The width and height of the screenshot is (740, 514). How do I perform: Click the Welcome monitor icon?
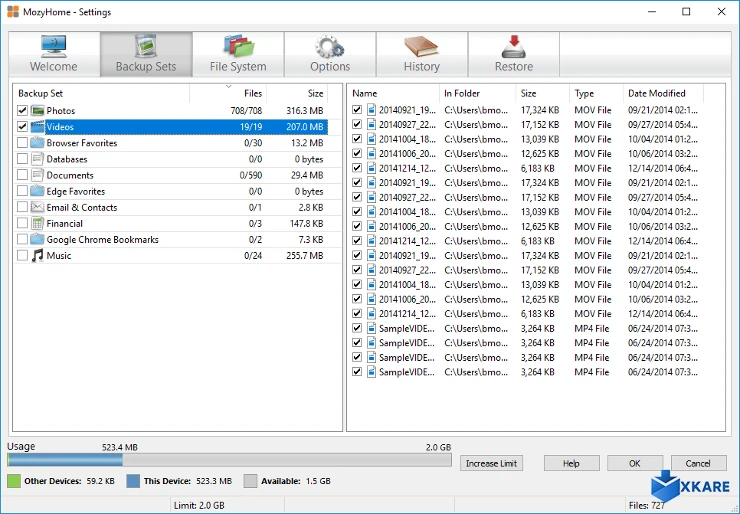[x=54, y=46]
